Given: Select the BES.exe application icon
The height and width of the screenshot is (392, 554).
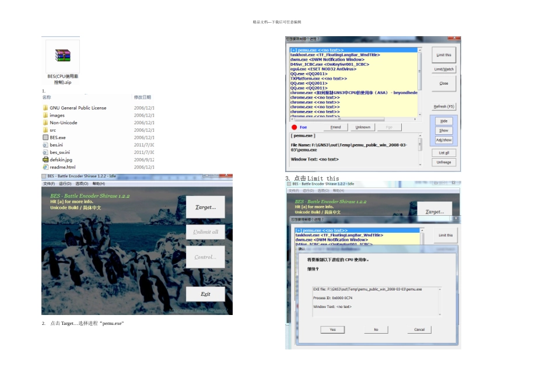Looking at the screenshot, I should tap(45, 138).
